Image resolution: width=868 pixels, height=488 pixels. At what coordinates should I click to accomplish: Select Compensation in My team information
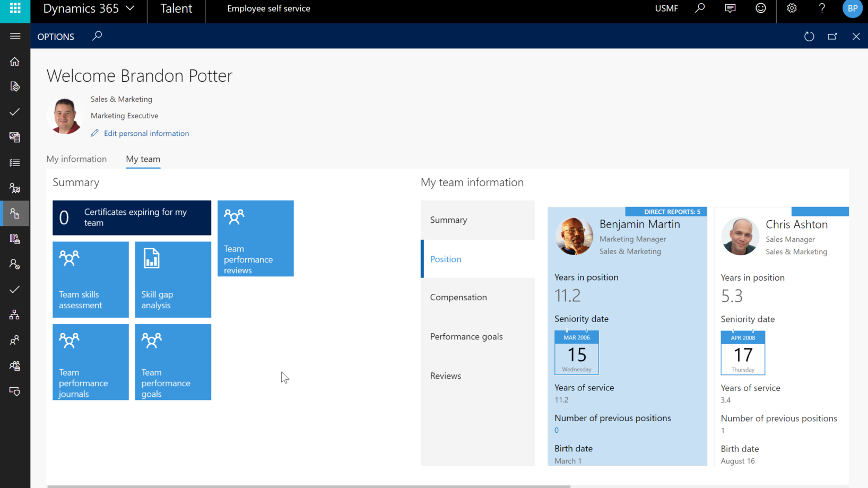[458, 297]
